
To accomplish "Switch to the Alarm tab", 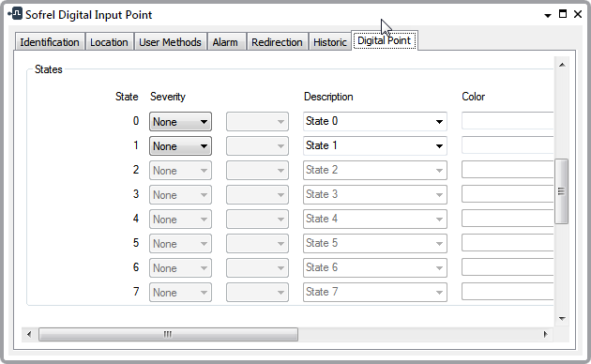I will [x=225, y=42].
